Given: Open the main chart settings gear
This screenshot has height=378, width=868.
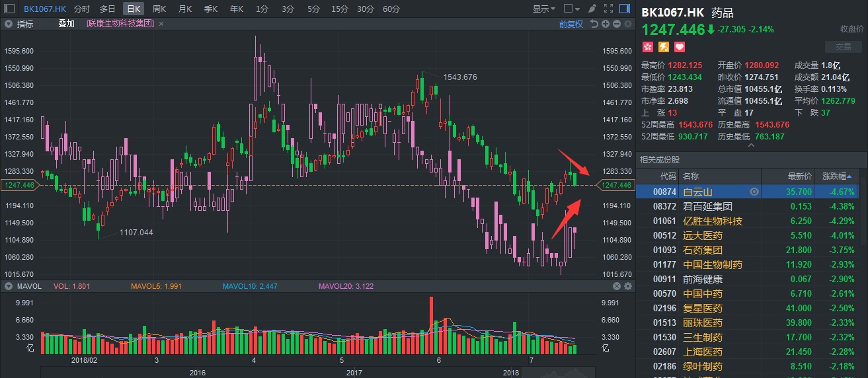Looking at the screenshot, I should point(627,24).
